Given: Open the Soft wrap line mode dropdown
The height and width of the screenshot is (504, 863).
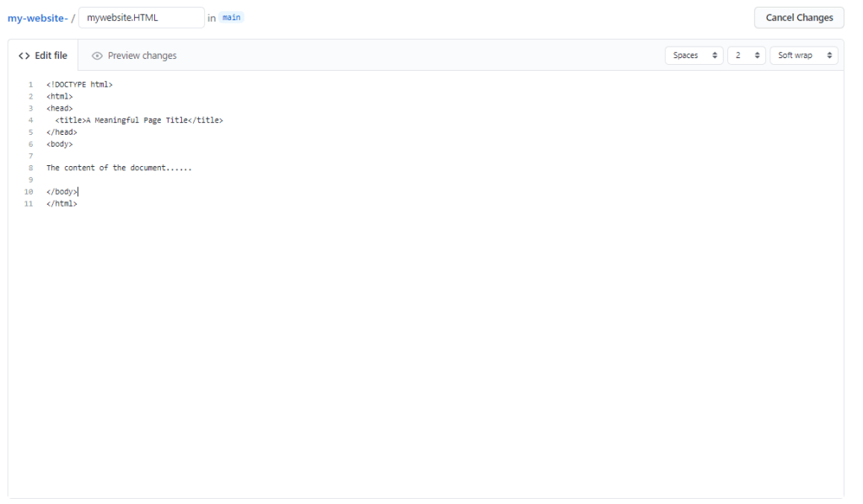Looking at the screenshot, I should [x=803, y=56].
